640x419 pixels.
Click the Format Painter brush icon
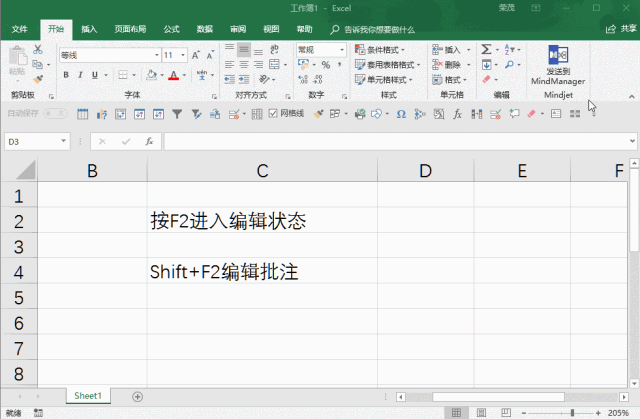(x=39, y=78)
